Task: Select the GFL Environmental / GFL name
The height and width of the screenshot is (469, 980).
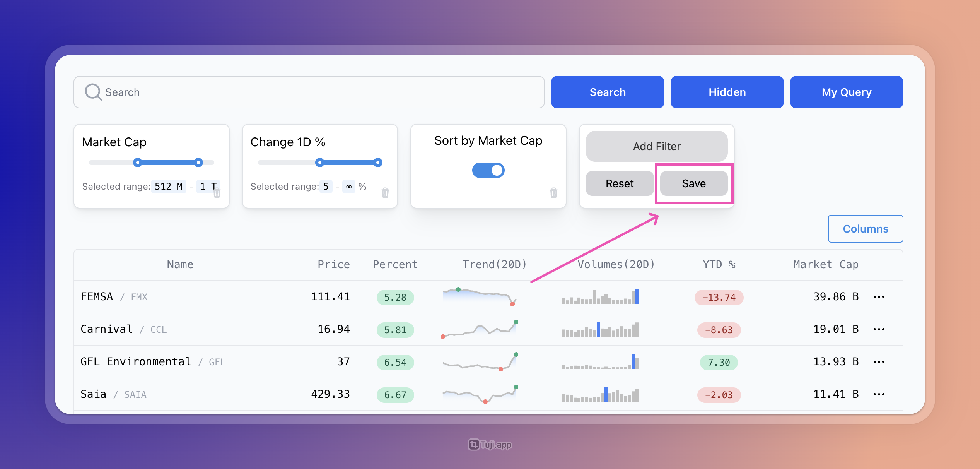Action: (153, 362)
